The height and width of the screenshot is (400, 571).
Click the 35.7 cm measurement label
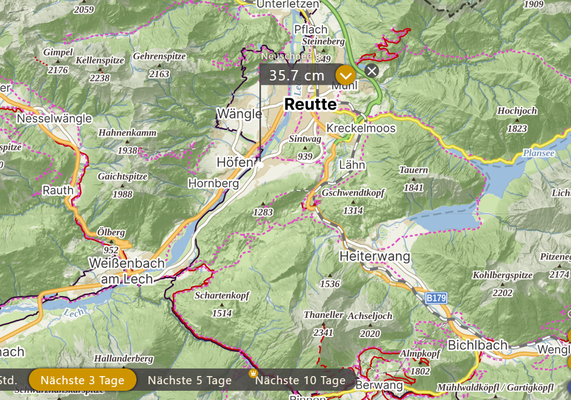click(x=296, y=75)
